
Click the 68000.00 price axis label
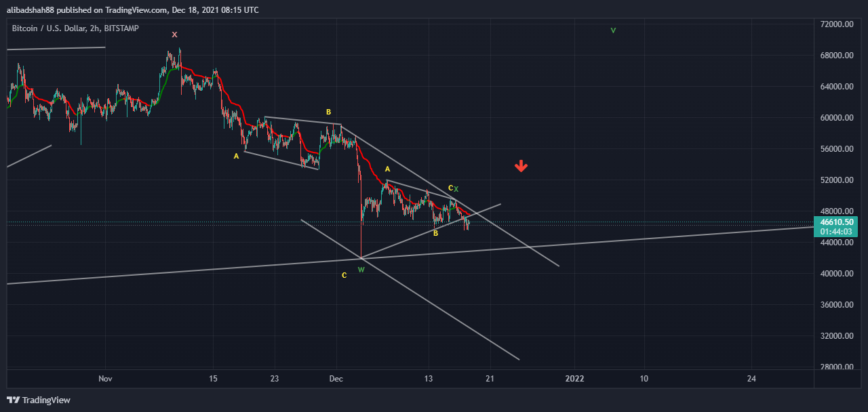click(837, 56)
